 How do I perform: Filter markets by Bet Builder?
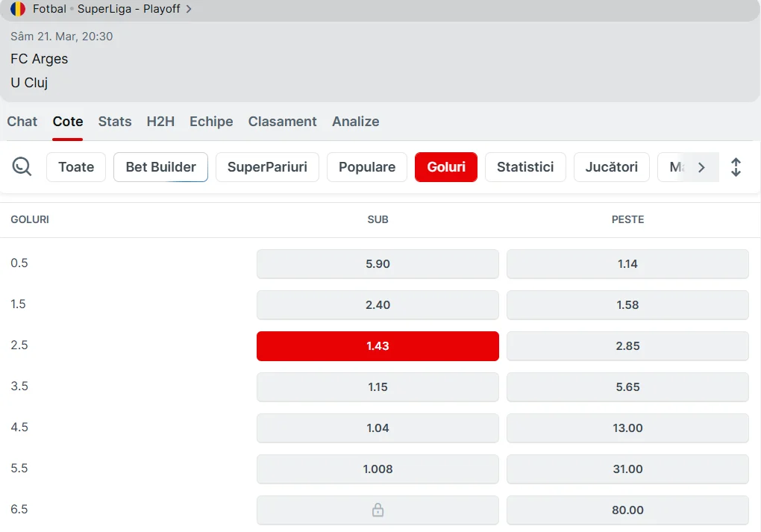(160, 167)
